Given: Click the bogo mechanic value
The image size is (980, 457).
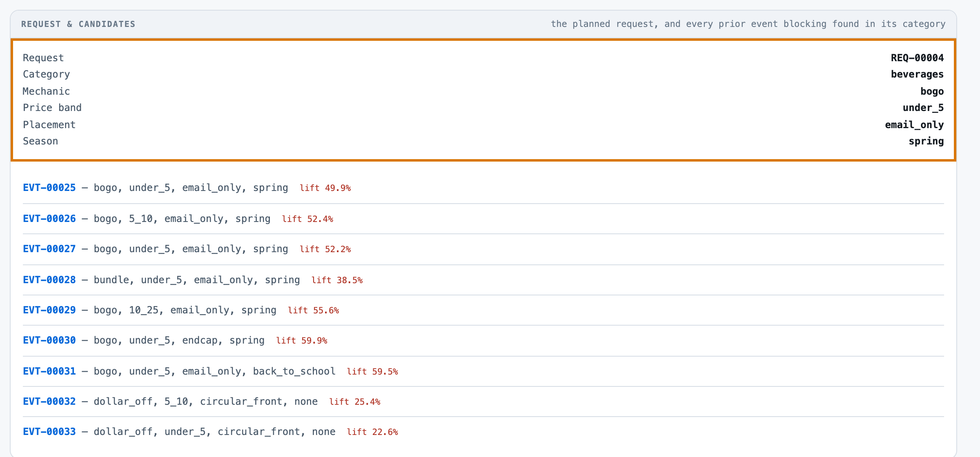Looking at the screenshot, I should (932, 91).
